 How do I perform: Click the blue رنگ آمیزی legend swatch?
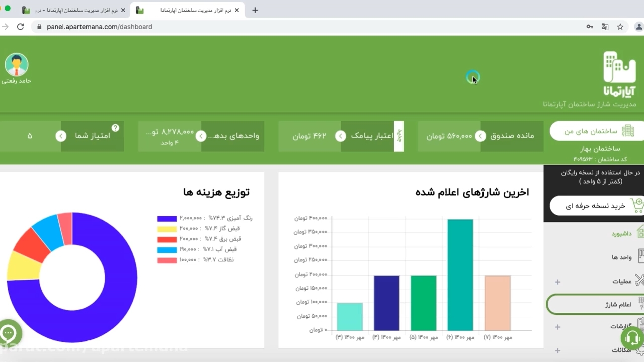click(167, 219)
